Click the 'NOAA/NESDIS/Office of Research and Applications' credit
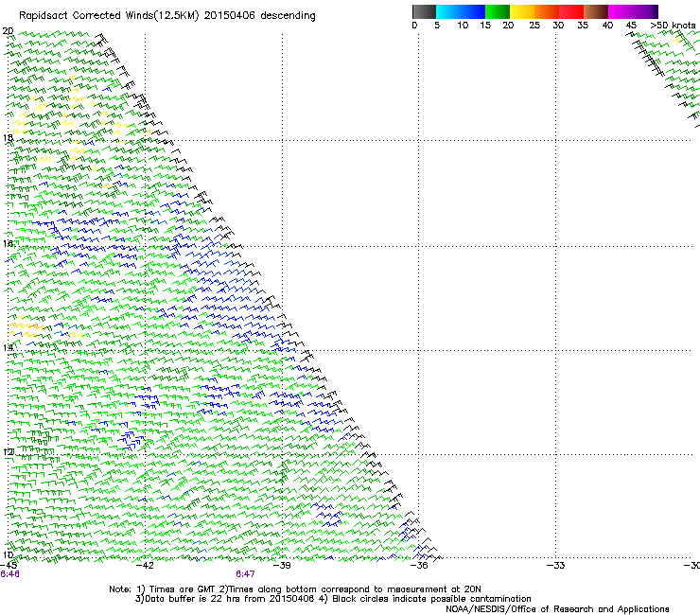700x615 pixels. [557, 609]
